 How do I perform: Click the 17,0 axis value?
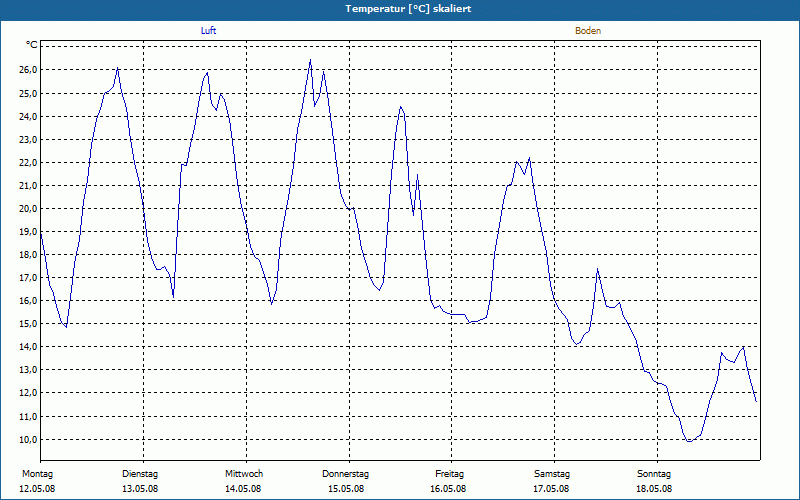point(28,278)
